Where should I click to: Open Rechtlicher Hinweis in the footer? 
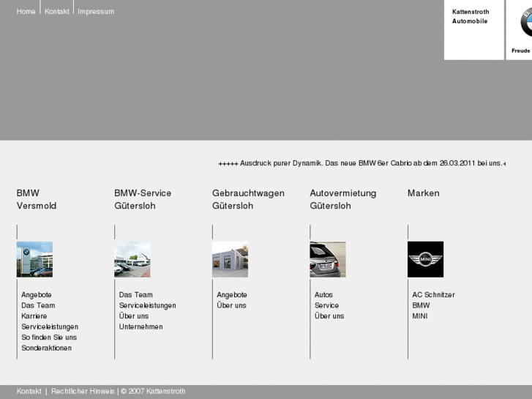coord(83,391)
